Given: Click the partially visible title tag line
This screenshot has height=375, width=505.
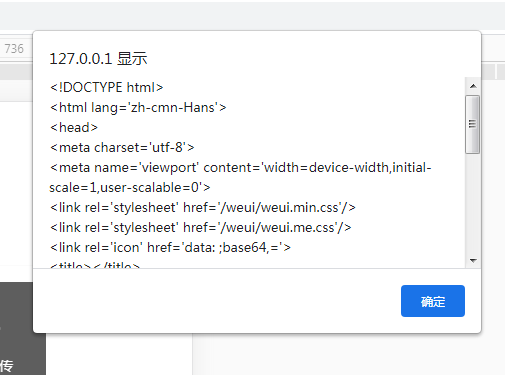Looking at the screenshot, I should click(95, 265).
